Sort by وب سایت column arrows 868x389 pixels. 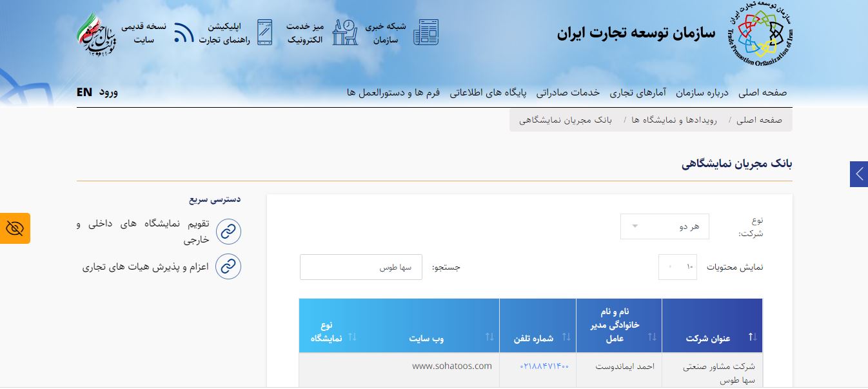pos(489,337)
